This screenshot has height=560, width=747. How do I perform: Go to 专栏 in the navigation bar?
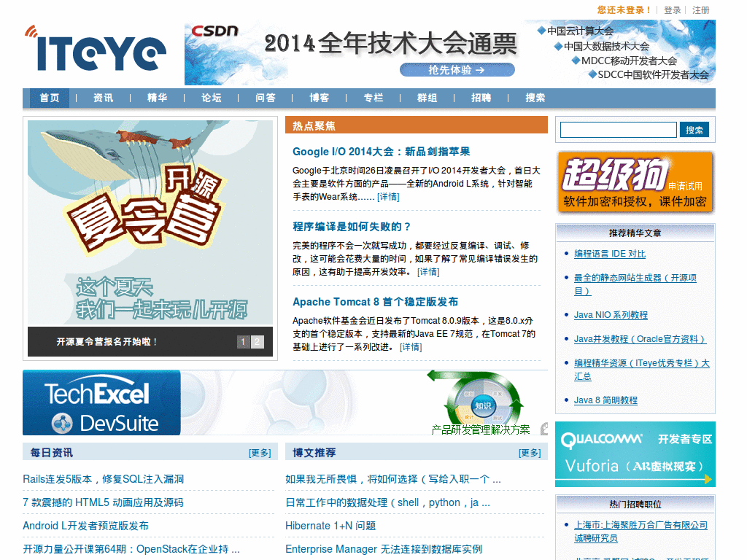pos(373,98)
